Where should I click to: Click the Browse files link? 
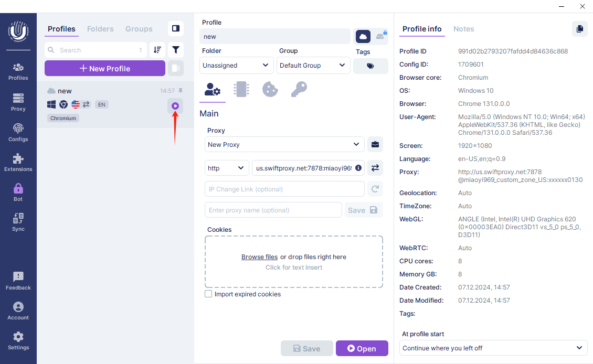click(x=259, y=257)
